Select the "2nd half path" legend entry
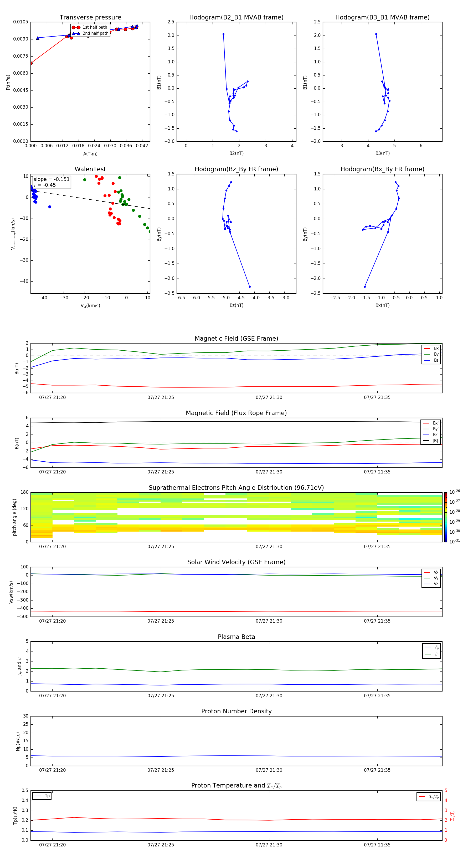The image size is (473, 868). (90, 33)
